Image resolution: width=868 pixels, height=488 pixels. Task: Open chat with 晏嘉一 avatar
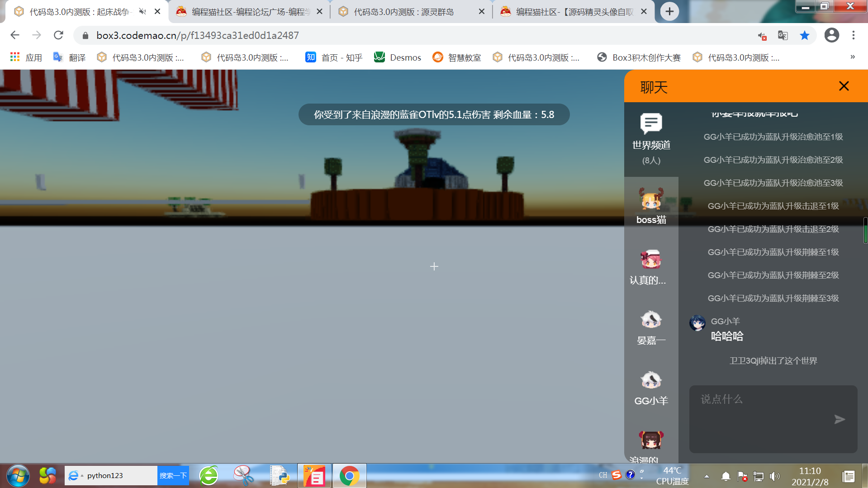tap(651, 328)
